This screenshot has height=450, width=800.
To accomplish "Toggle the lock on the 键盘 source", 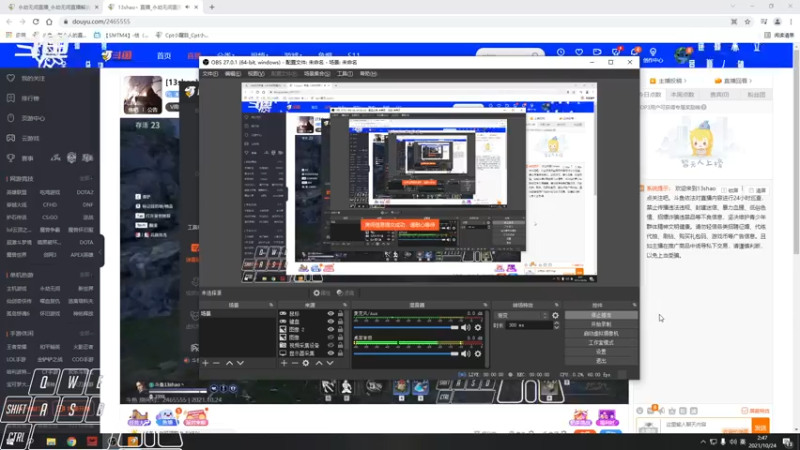I will 340,321.
